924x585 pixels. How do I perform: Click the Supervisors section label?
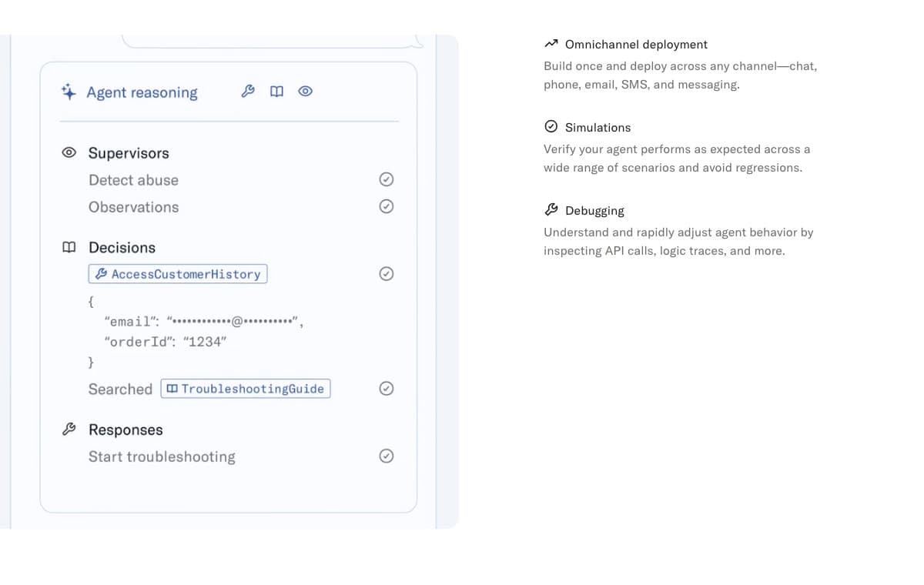129,153
